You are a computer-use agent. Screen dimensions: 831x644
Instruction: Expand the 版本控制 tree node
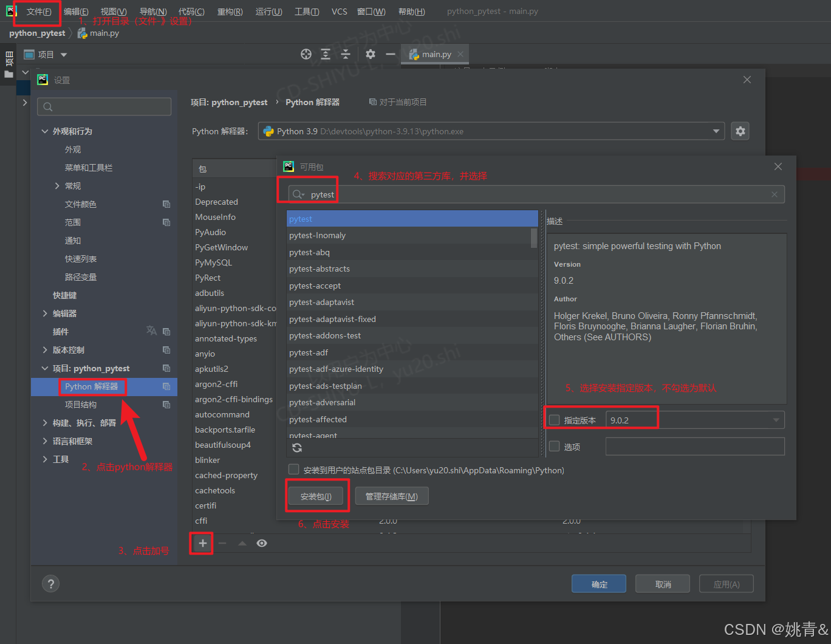point(45,350)
